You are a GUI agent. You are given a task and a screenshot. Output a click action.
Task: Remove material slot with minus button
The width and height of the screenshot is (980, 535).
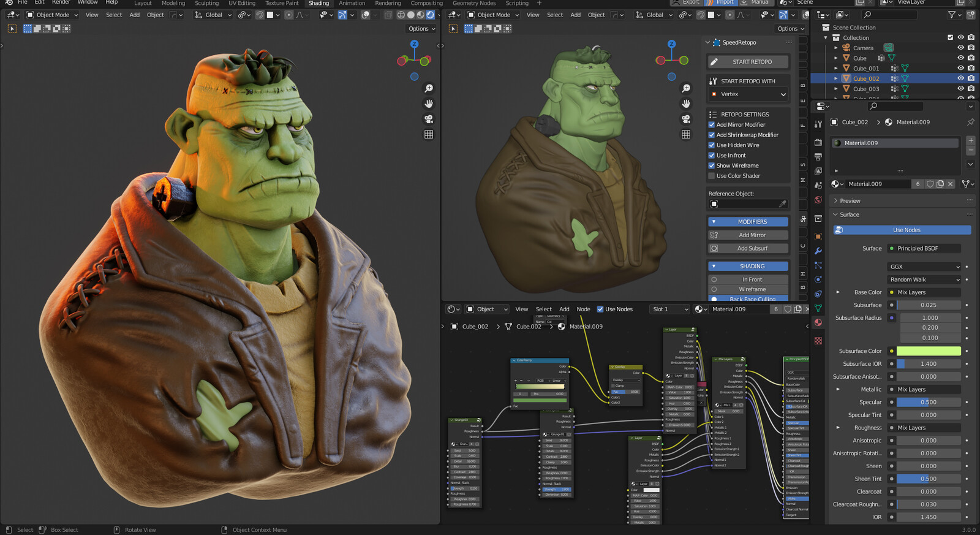(x=971, y=150)
